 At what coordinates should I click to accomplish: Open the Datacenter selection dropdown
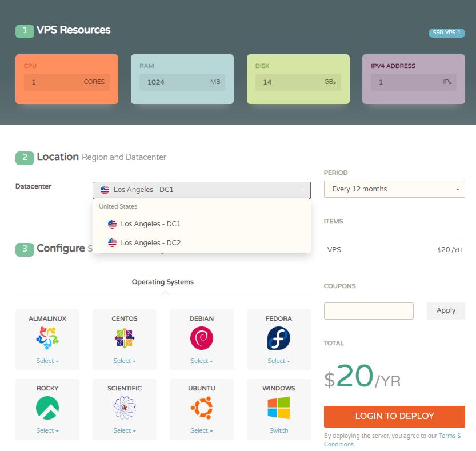pos(201,189)
